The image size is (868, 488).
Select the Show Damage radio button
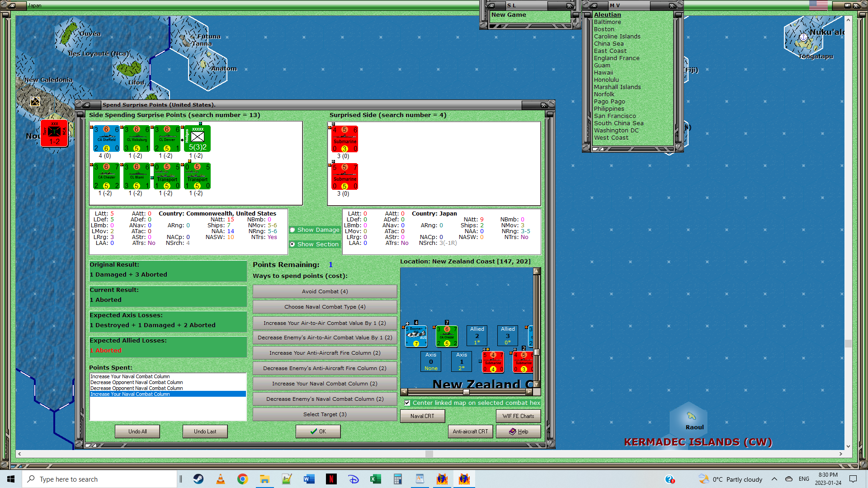292,230
